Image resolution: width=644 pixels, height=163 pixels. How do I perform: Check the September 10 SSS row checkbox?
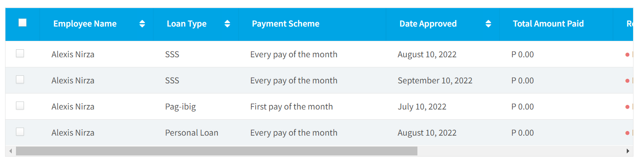20,80
